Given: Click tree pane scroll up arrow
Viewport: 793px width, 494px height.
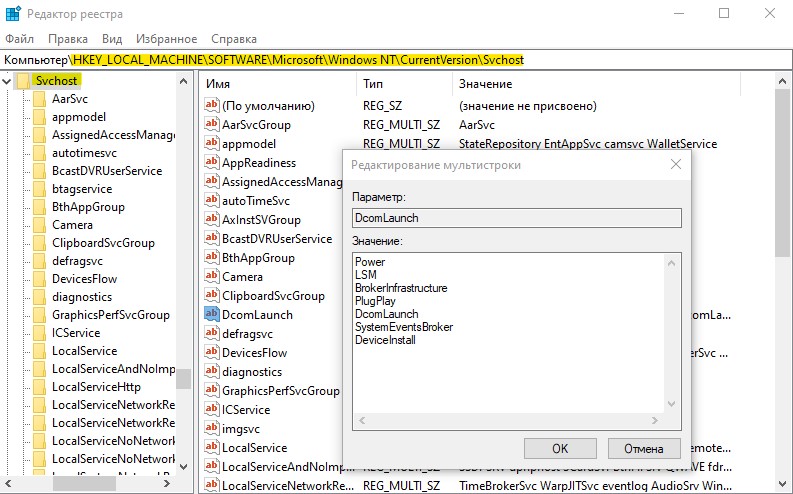Looking at the screenshot, I should click(x=184, y=81).
